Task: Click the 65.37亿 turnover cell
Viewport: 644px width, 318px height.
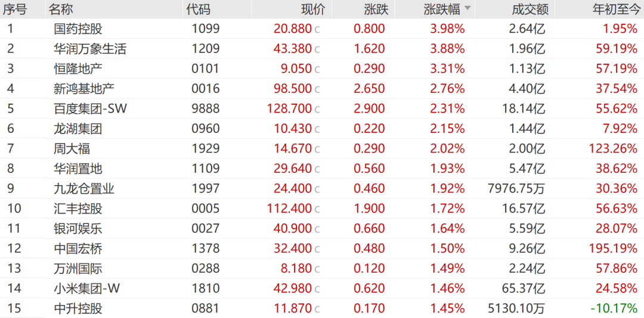Action: coord(525,288)
